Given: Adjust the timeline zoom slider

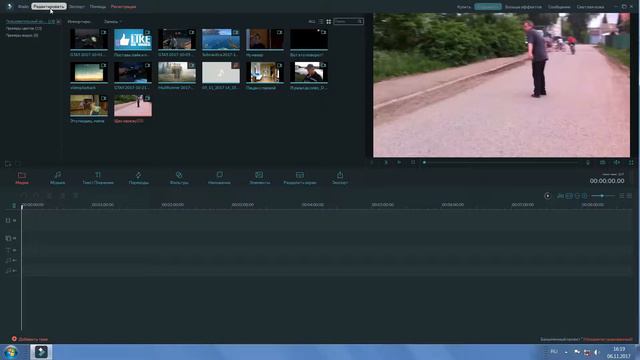Looking at the screenshot, I should [602, 196].
